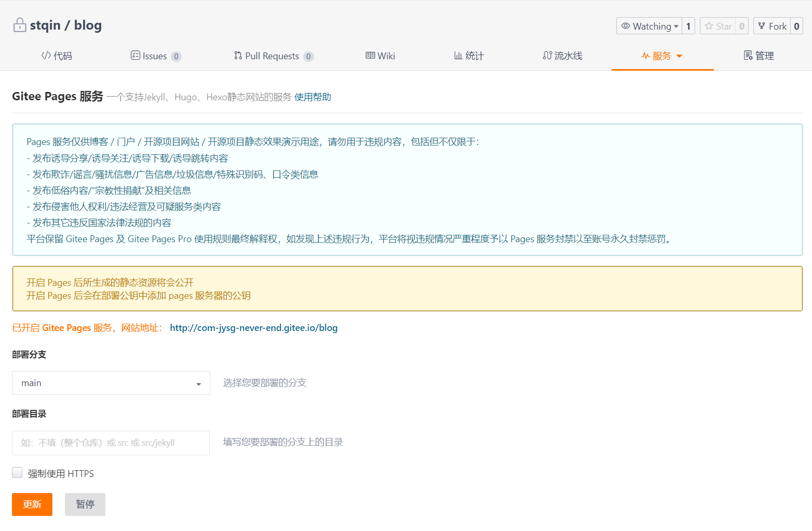Click the hint "填写您要部署的分支上的目录"
The height and width of the screenshot is (531, 812).
(283, 442)
